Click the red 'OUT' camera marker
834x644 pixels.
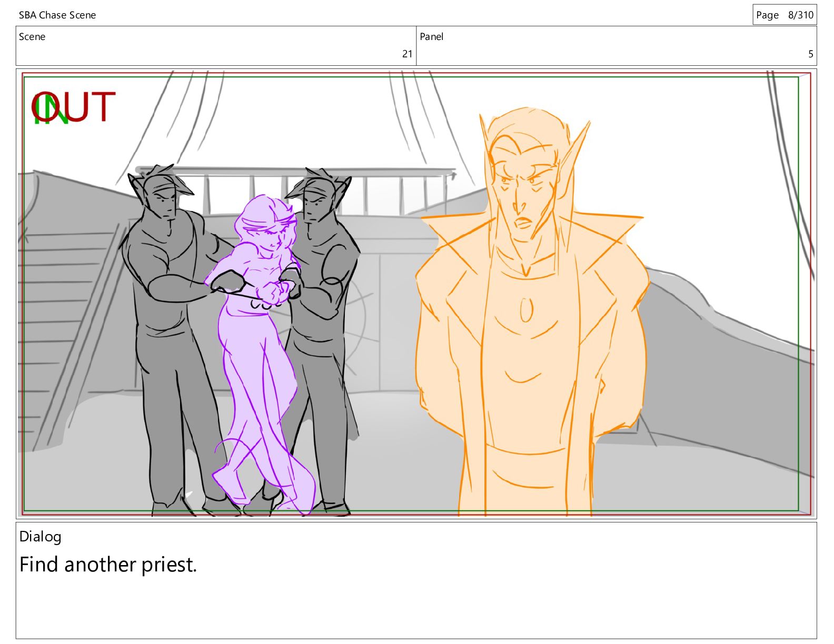pos(74,107)
